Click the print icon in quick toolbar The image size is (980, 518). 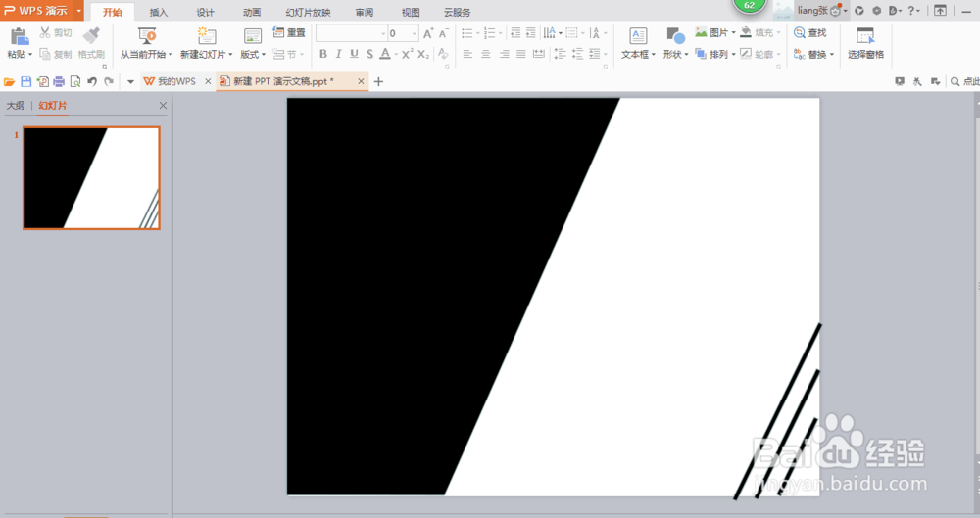[59, 82]
